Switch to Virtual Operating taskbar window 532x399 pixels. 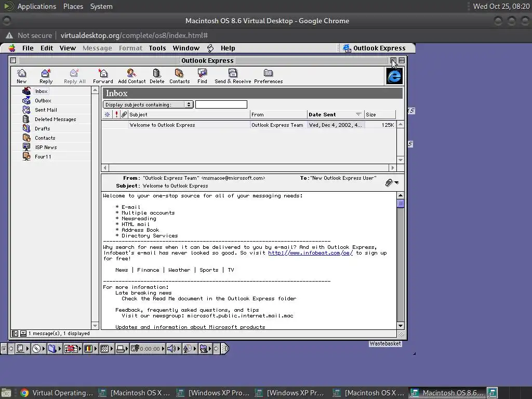[57, 393]
